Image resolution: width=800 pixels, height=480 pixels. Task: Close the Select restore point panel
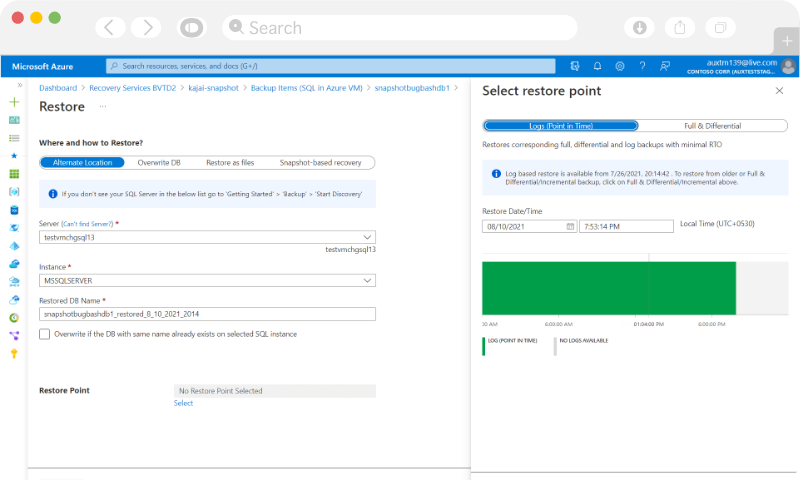(779, 91)
